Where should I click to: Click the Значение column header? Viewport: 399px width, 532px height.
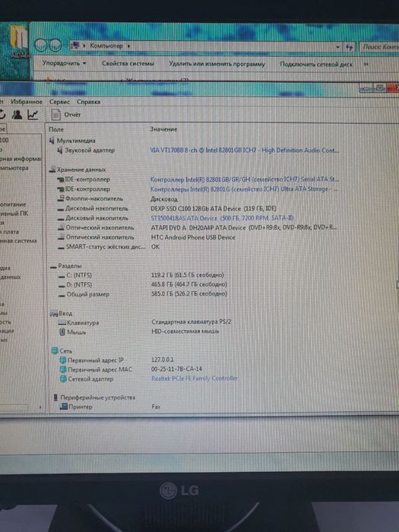coord(163,129)
